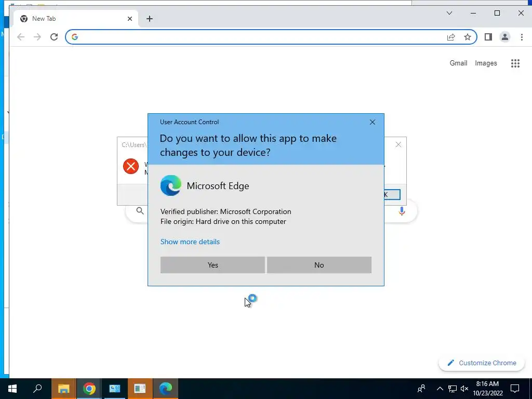Open Microsoft Edge from taskbar
The height and width of the screenshot is (399, 532).
(x=166, y=389)
